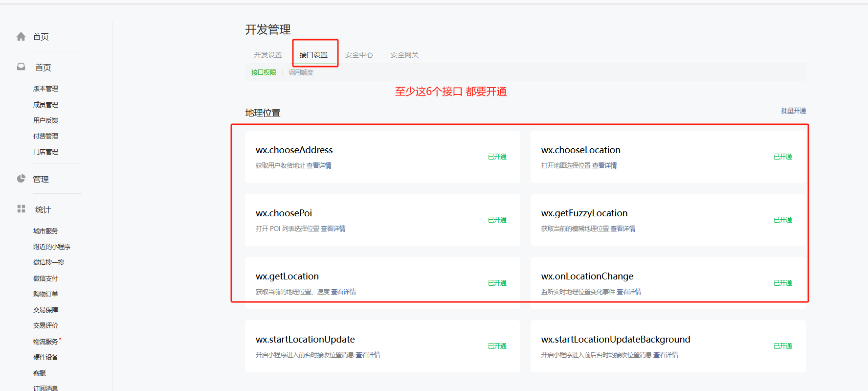Select the 接口权限 sub-tab
Image resolution: width=868 pixels, height=391 pixels.
[264, 72]
